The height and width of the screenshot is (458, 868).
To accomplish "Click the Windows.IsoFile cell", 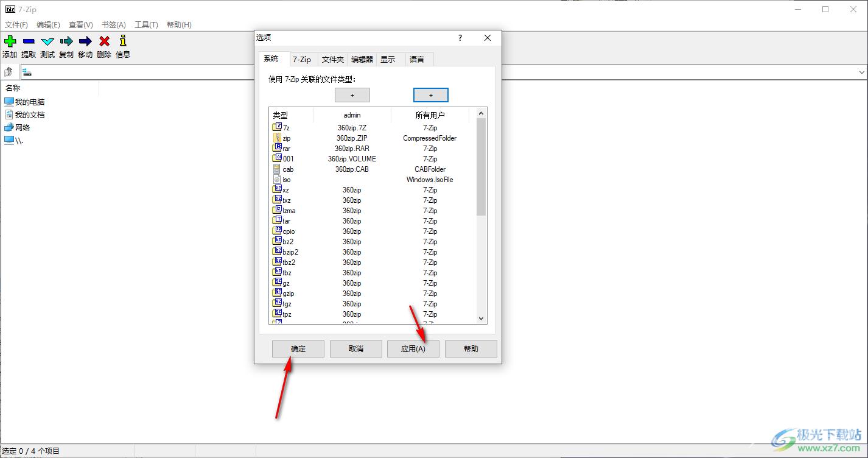I will pyautogui.click(x=430, y=179).
